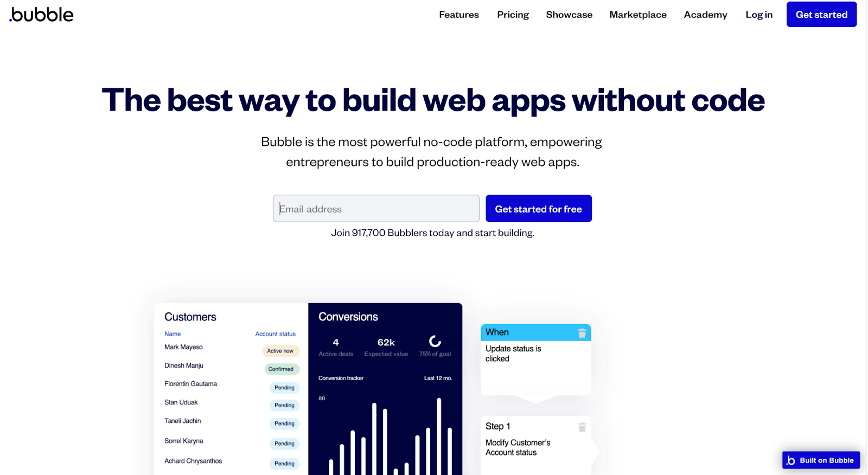Click Pending badge for Sorrel Karyna

point(284,444)
